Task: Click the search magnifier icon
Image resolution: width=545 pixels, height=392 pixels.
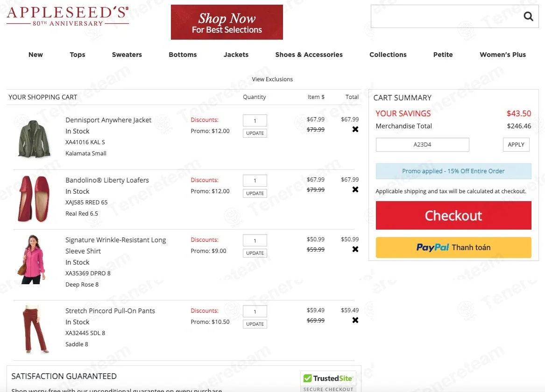Action: 528,16
